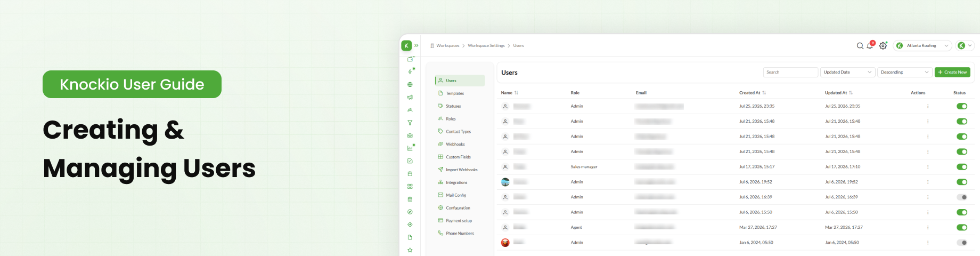
Task: Open notifications bell with red badge
Action: (x=870, y=45)
